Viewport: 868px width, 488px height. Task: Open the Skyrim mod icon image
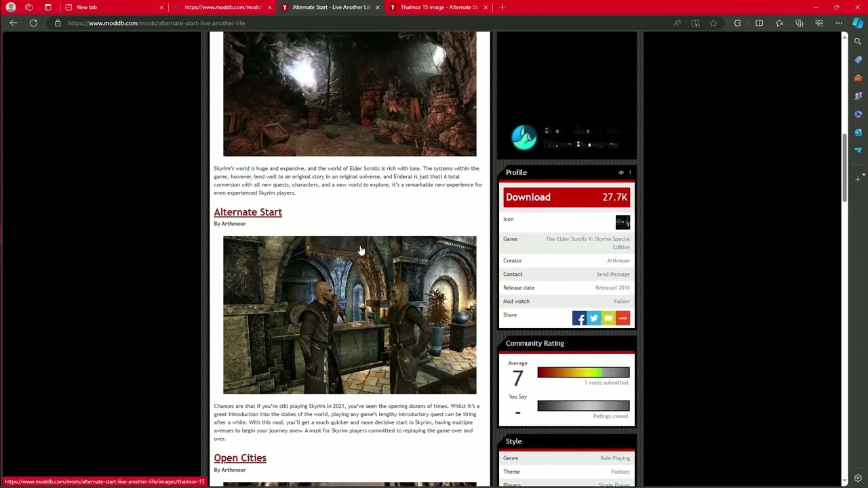[x=623, y=222]
